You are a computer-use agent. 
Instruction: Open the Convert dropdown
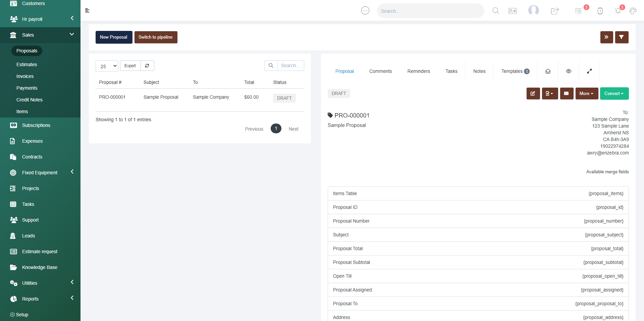[614, 94]
